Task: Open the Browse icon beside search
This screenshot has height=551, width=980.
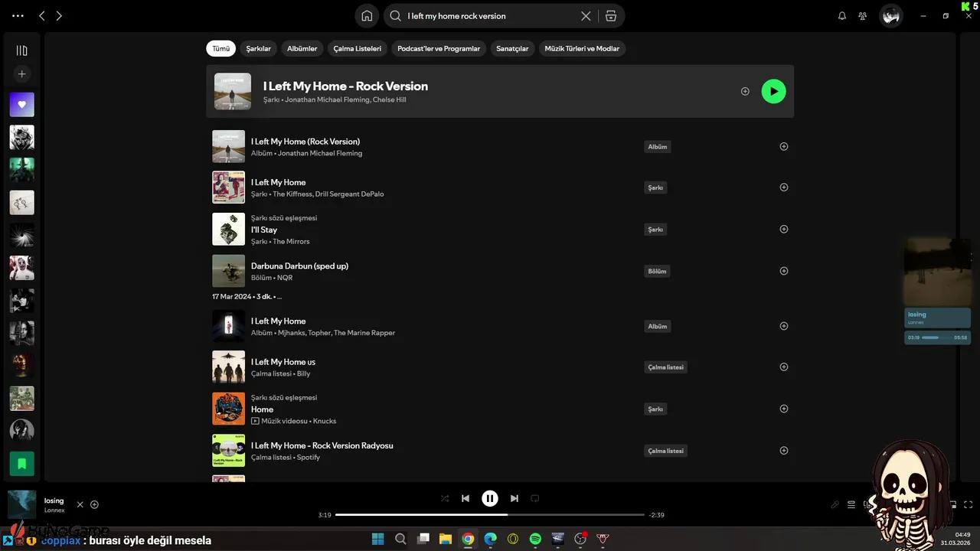Action: pyautogui.click(x=610, y=15)
